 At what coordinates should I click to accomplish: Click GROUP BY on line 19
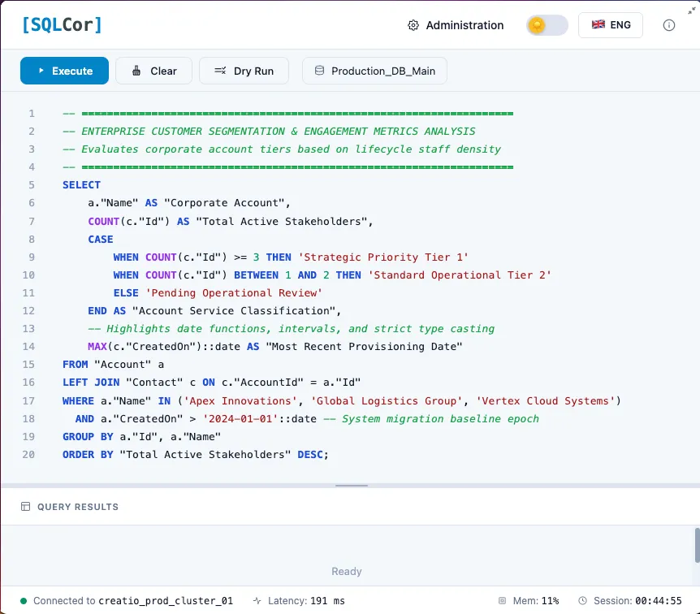pos(88,437)
